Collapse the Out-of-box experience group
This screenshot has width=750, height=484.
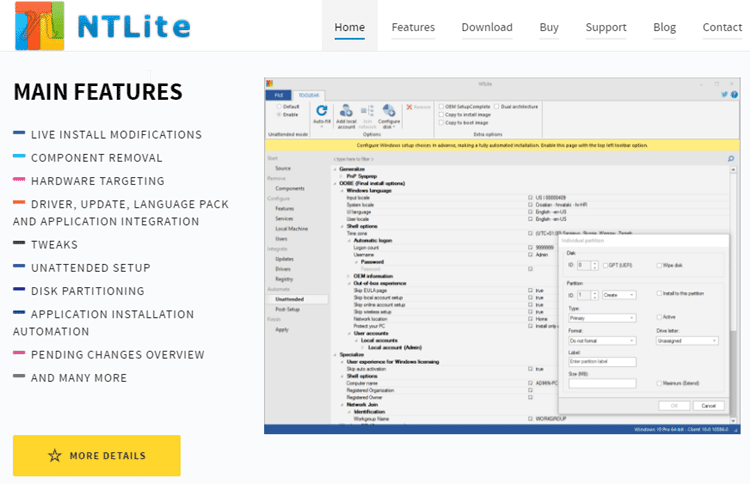pos(349,284)
